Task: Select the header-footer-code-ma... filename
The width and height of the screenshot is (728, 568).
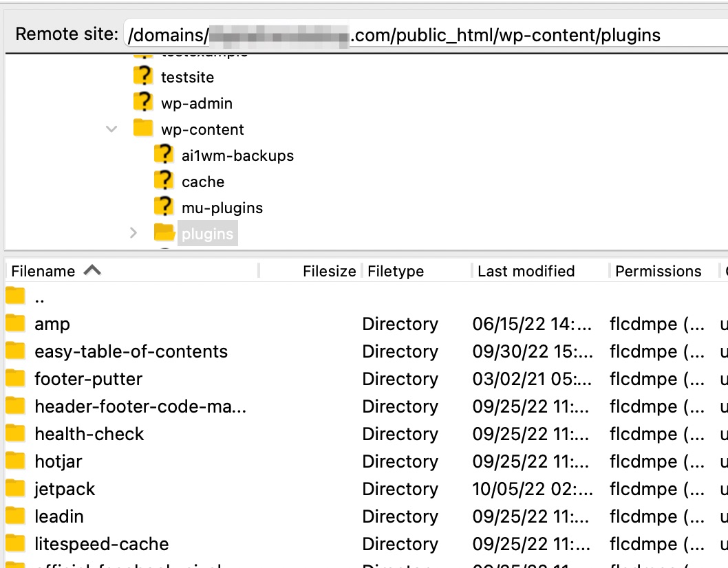Action: click(x=140, y=406)
